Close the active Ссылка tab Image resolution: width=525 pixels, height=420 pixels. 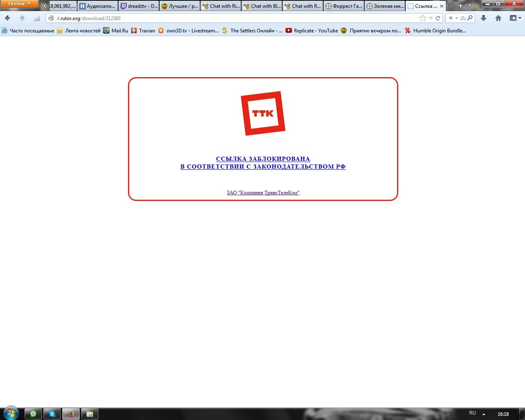(x=442, y=6)
